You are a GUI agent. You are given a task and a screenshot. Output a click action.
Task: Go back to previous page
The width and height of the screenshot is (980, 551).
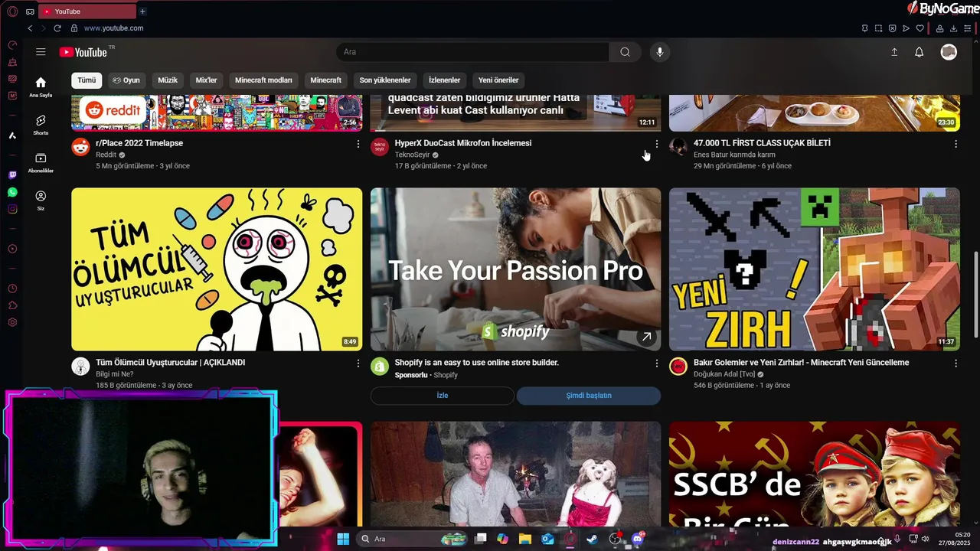[x=30, y=28]
